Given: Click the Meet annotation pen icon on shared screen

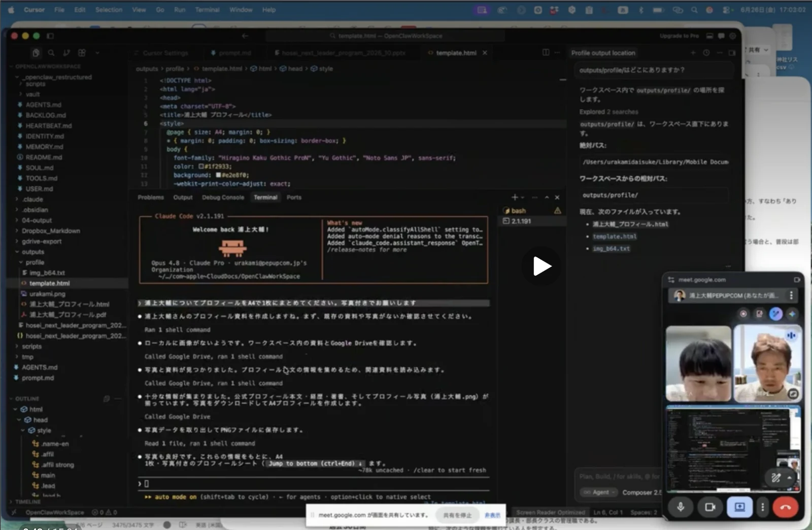Looking at the screenshot, I should coord(776,478).
